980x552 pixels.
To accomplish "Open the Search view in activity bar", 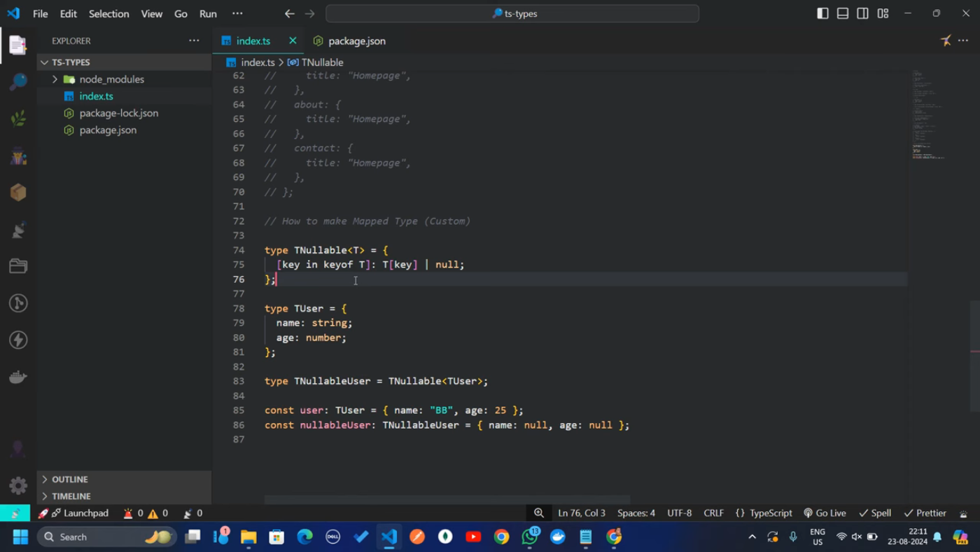I will coord(18,82).
